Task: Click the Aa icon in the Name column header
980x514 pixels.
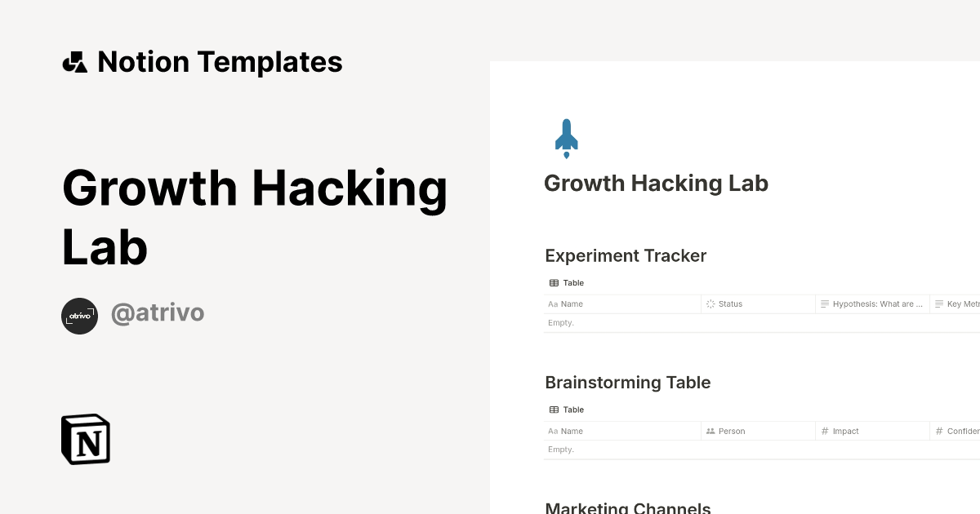Action: point(551,304)
